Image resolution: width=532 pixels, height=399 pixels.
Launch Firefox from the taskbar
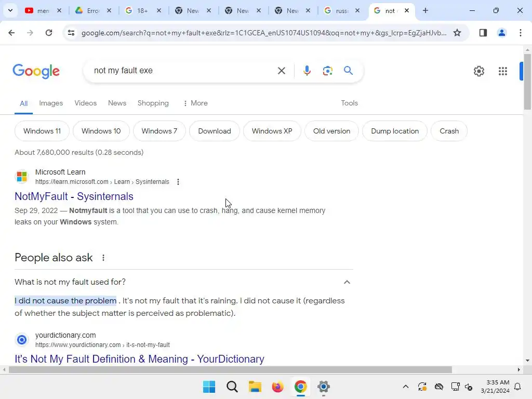click(x=277, y=387)
